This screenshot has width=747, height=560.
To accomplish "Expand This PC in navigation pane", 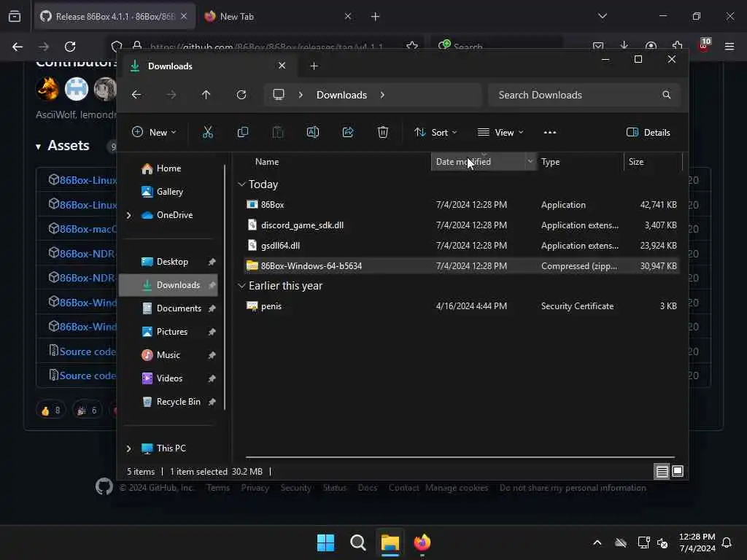I will pos(128,448).
